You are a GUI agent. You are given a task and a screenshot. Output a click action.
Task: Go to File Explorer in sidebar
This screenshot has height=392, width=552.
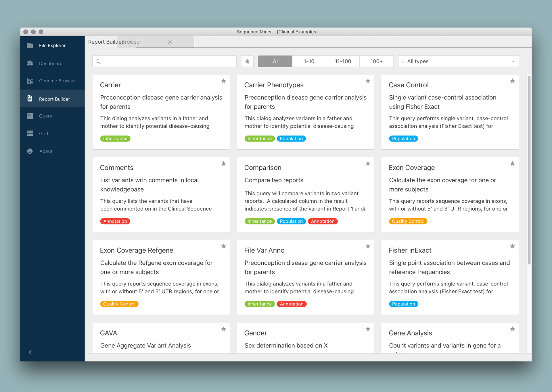pyautogui.click(x=52, y=45)
